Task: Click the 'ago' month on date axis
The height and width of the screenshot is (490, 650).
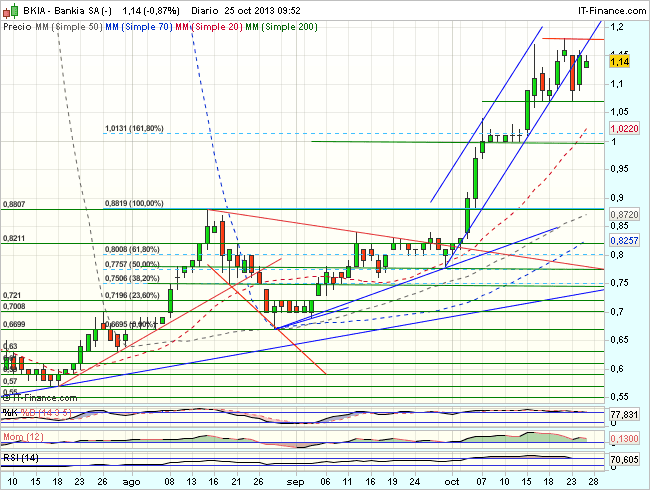Action: point(131,482)
